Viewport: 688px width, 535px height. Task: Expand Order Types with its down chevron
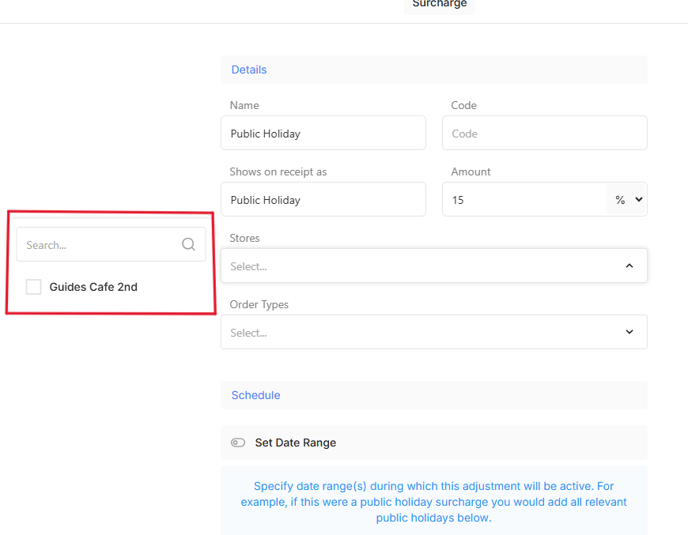coord(629,332)
